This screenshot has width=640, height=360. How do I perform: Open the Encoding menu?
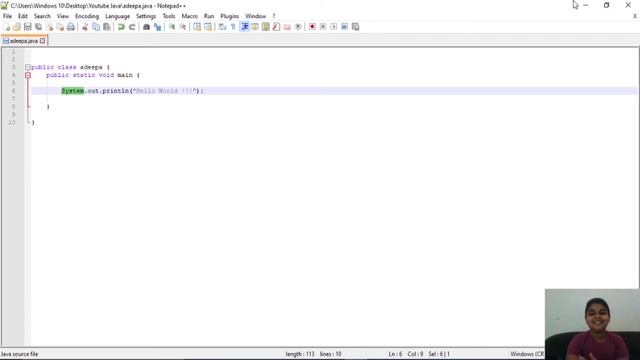tap(87, 16)
